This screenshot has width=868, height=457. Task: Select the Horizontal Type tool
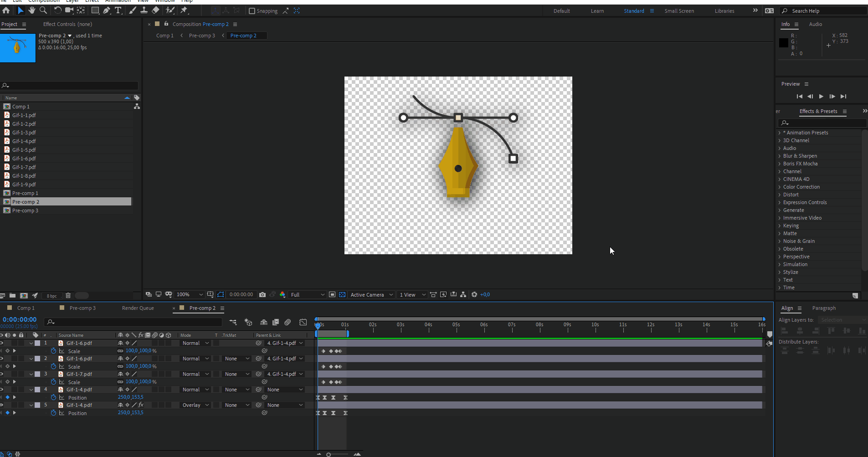tap(118, 10)
